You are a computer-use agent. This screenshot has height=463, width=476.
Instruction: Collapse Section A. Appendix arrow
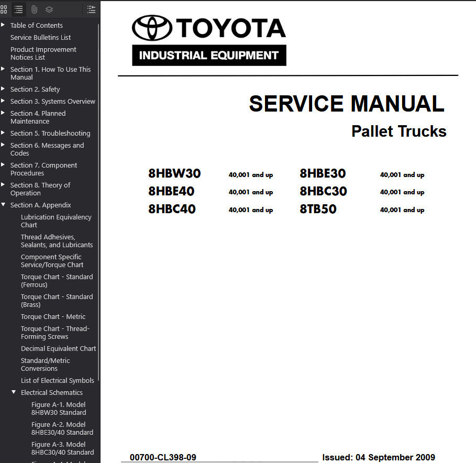(x=3, y=205)
